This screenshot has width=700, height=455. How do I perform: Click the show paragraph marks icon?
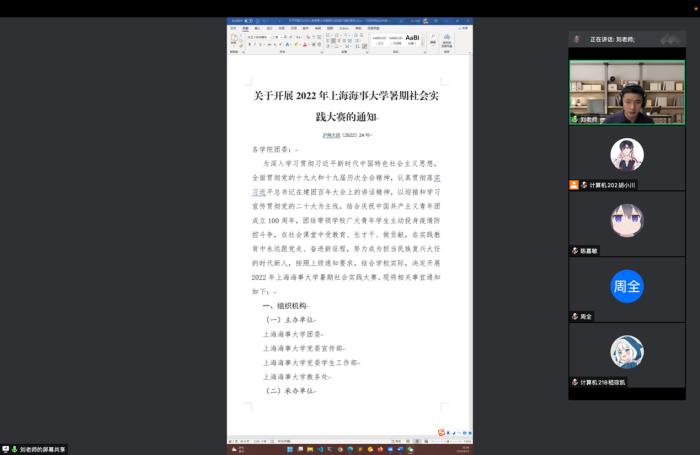pos(364,46)
